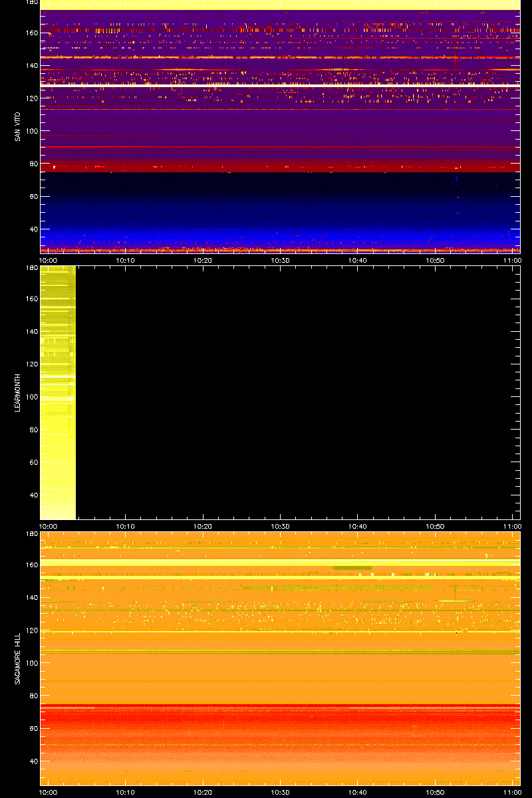This screenshot has width=532, height=798.
Task: Select 10:10 tick under San Vito panel
Action: coord(126,260)
